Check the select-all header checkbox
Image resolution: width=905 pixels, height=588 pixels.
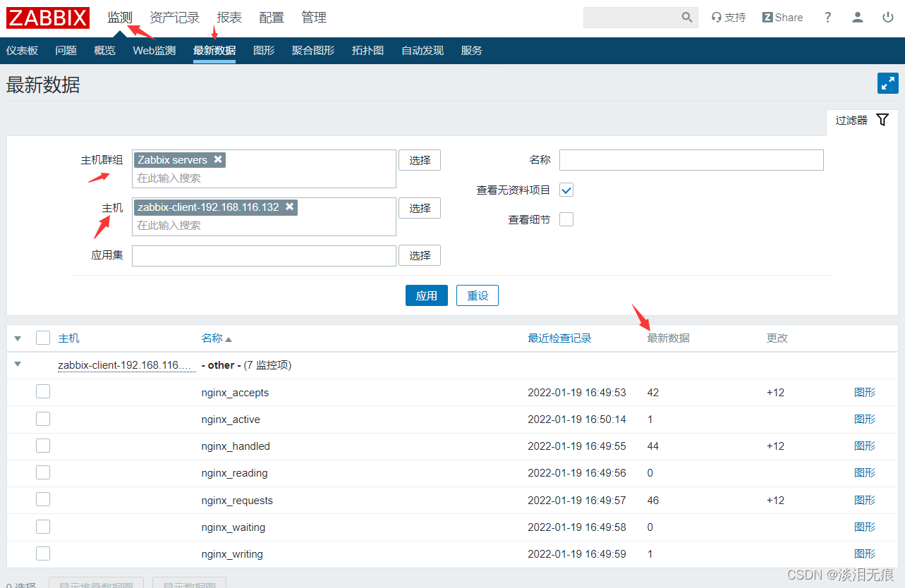click(43, 338)
